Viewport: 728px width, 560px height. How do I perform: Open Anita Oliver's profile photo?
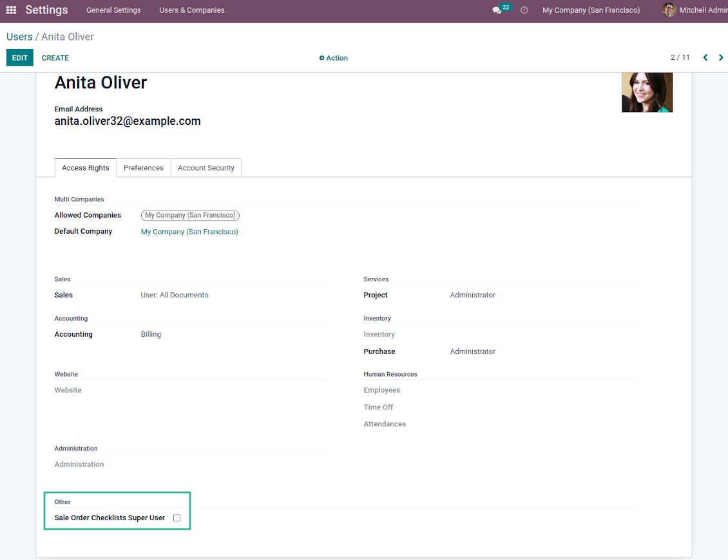(x=647, y=92)
